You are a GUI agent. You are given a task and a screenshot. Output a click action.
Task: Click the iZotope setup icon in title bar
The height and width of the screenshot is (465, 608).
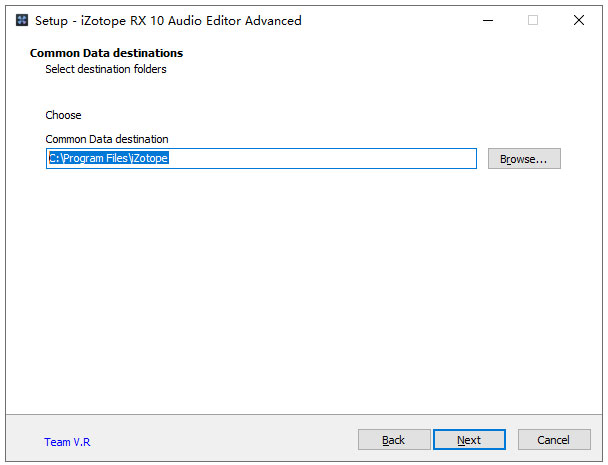pos(22,20)
